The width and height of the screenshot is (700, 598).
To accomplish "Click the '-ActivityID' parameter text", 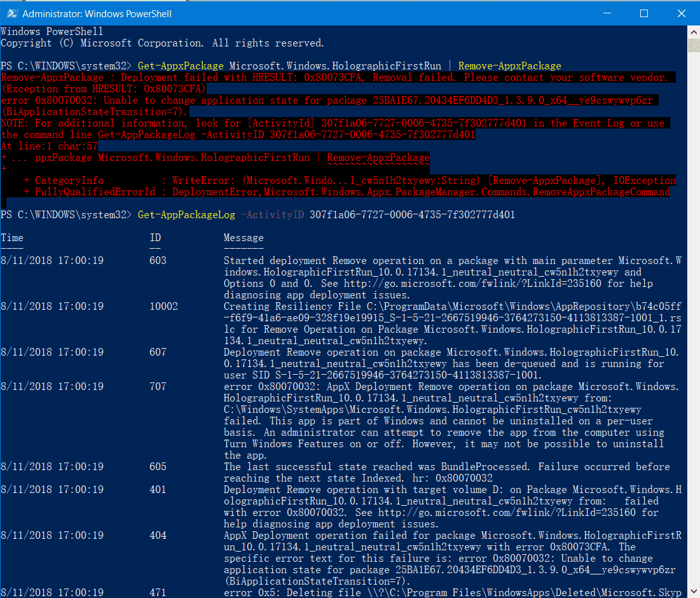I will click(272, 215).
